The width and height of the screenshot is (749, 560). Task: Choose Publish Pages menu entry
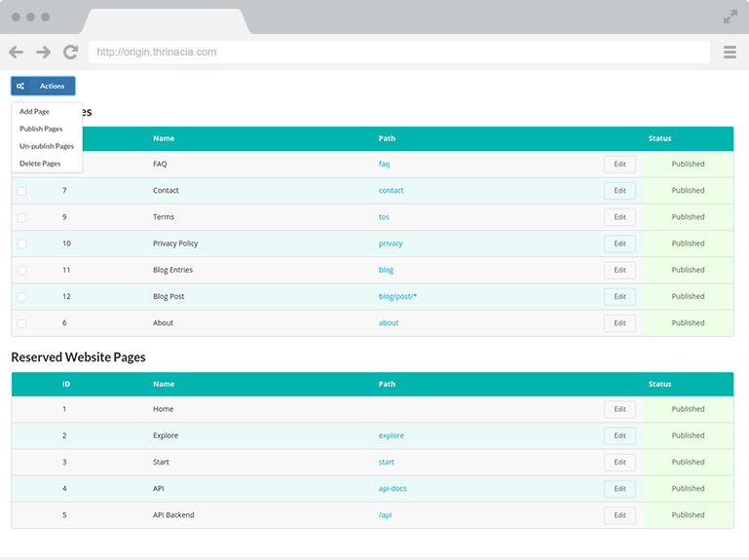pyautogui.click(x=41, y=129)
